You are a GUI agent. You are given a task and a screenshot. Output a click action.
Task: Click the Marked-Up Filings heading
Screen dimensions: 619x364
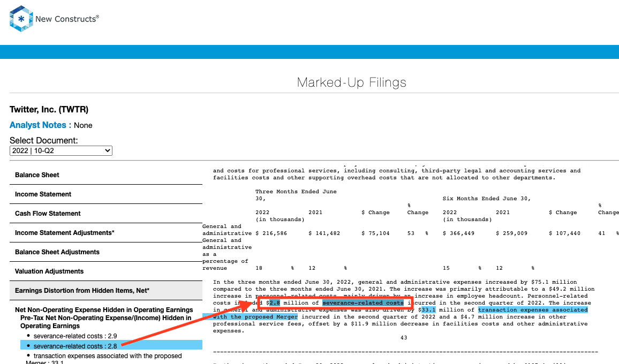tap(351, 82)
